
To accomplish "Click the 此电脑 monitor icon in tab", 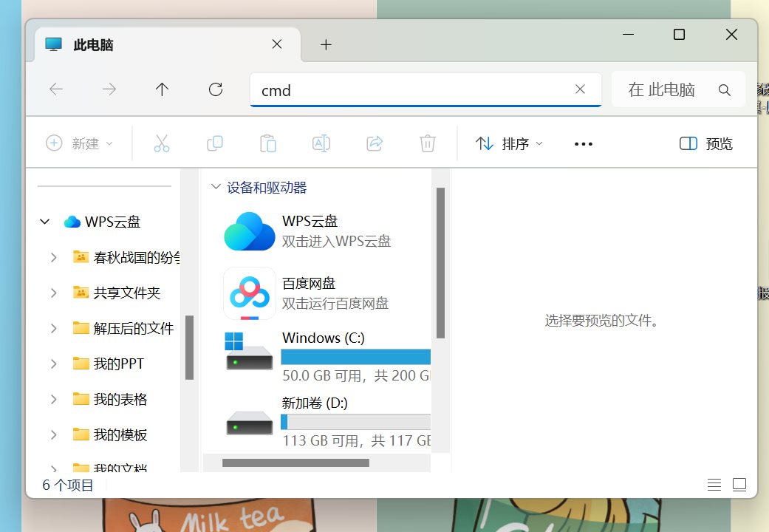I will coord(53,44).
